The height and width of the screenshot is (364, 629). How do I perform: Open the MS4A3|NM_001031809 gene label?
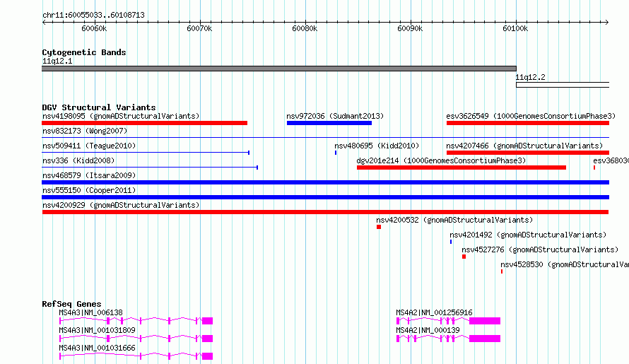pyautogui.click(x=97, y=330)
